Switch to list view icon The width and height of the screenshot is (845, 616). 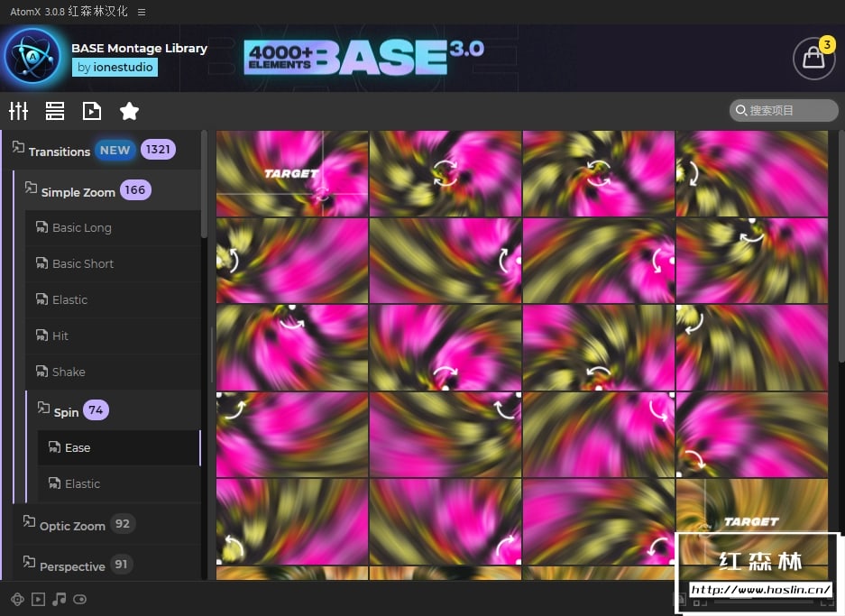(x=55, y=111)
